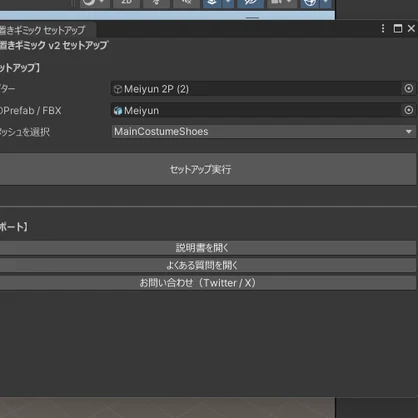Screen dimensions: 418x418
Task: Open the window options kebab menu
Action: [x=383, y=29]
